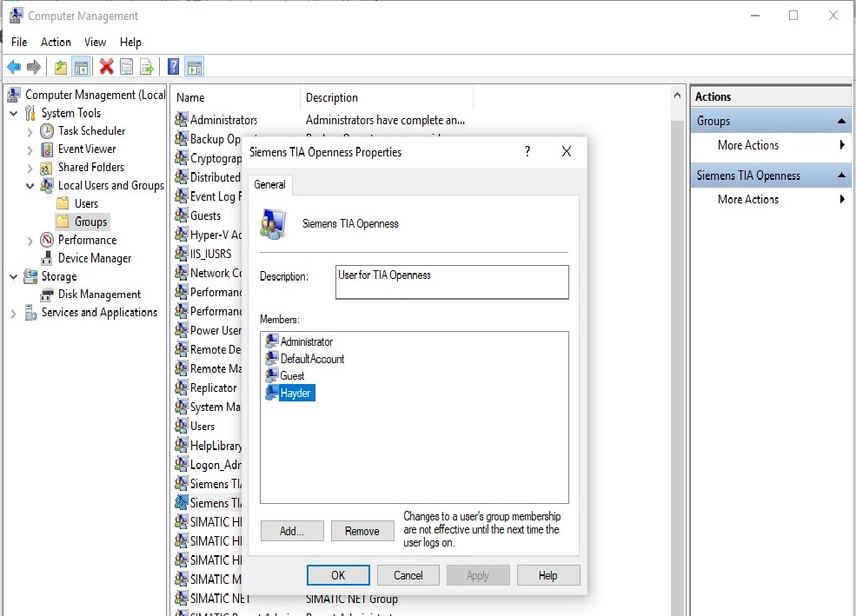The width and height of the screenshot is (856, 616).
Task: Expand the Shared Folders node arrow
Action: (x=30, y=168)
